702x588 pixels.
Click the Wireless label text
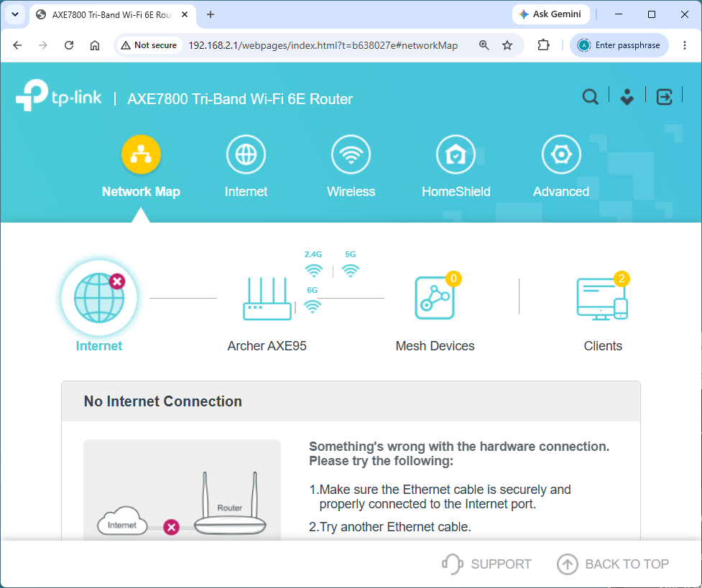coord(351,192)
